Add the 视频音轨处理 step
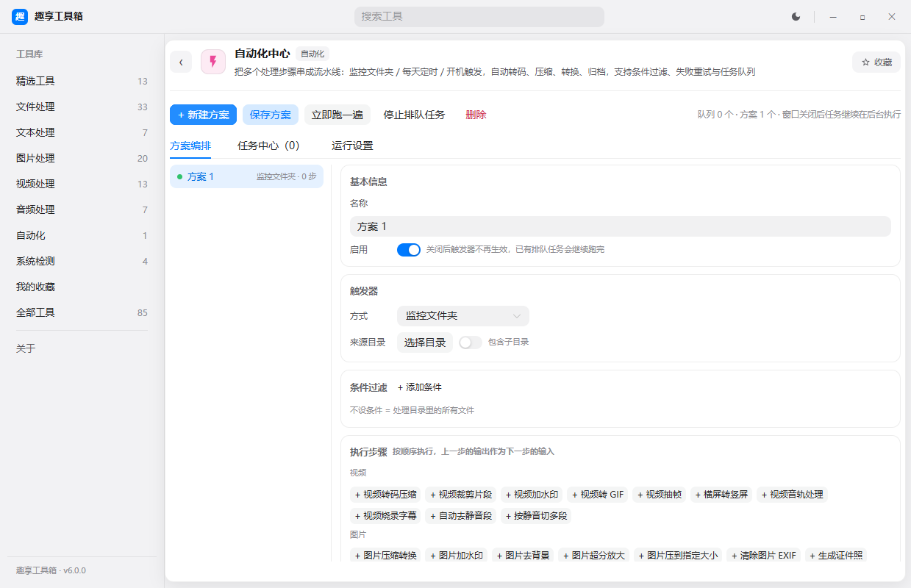The height and width of the screenshot is (588, 911). click(792, 495)
